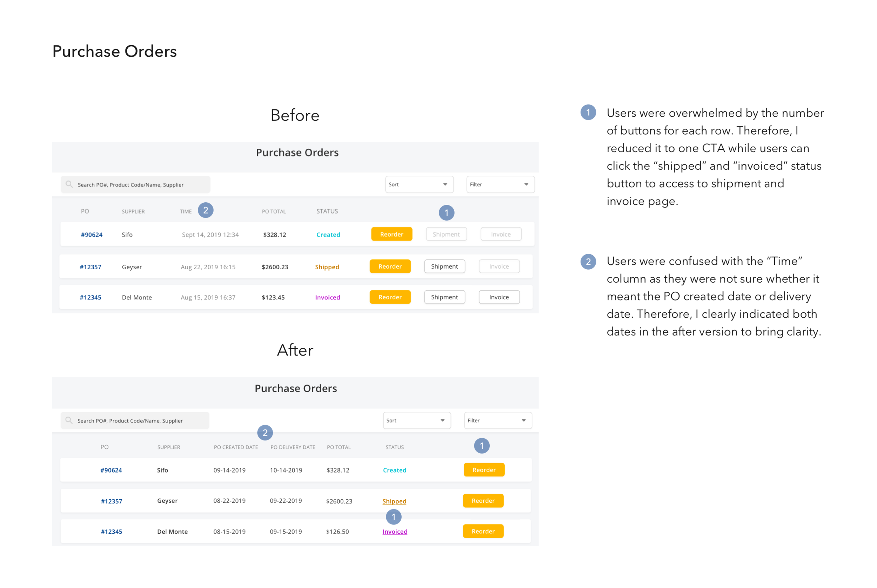The height and width of the screenshot is (588, 877).
Task: Open Invoiced status link in After table
Action: (x=395, y=532)
